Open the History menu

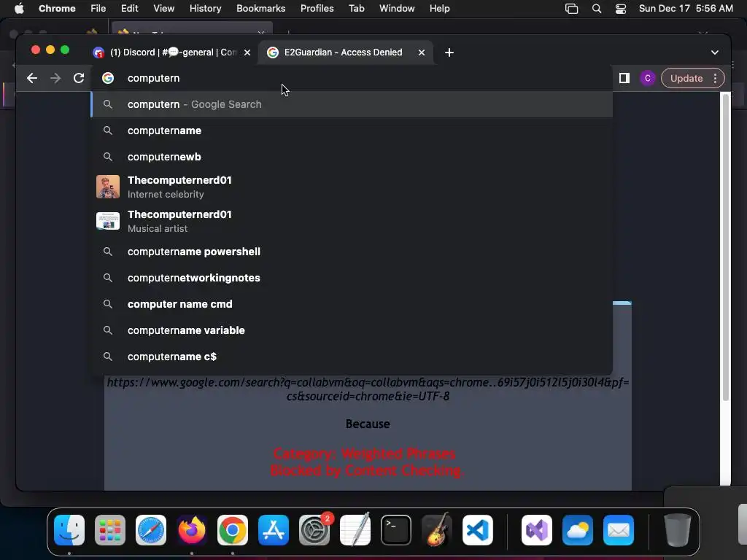pyautogui.click(x=205, y=8)
